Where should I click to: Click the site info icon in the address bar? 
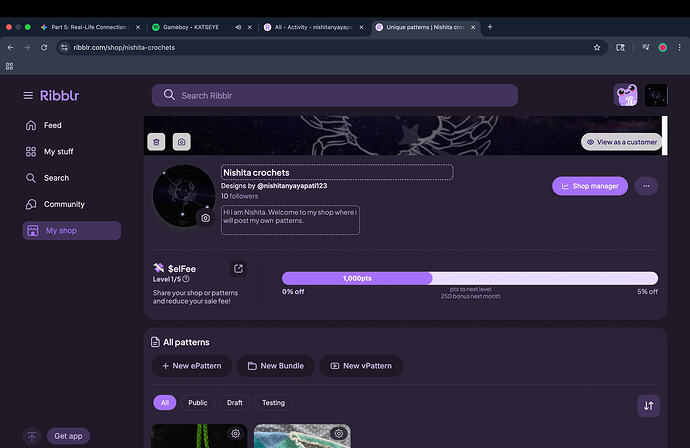[x=64, y=48]
